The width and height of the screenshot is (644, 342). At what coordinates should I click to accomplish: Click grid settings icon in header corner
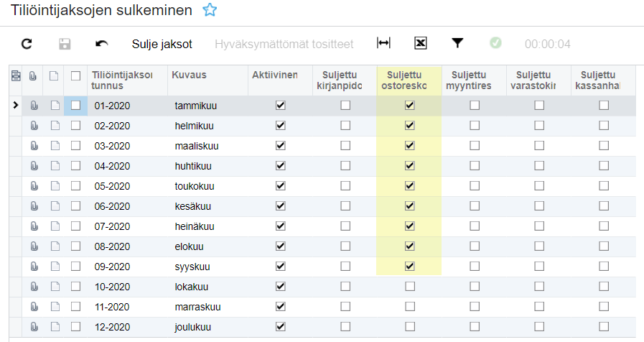click(16, 75)
